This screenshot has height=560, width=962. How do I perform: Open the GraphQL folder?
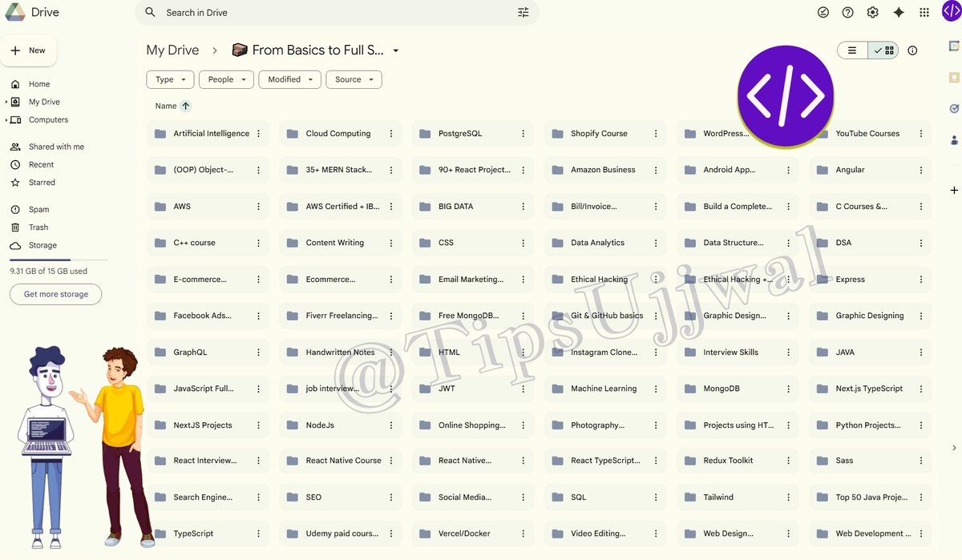click(x=208, y=353)
